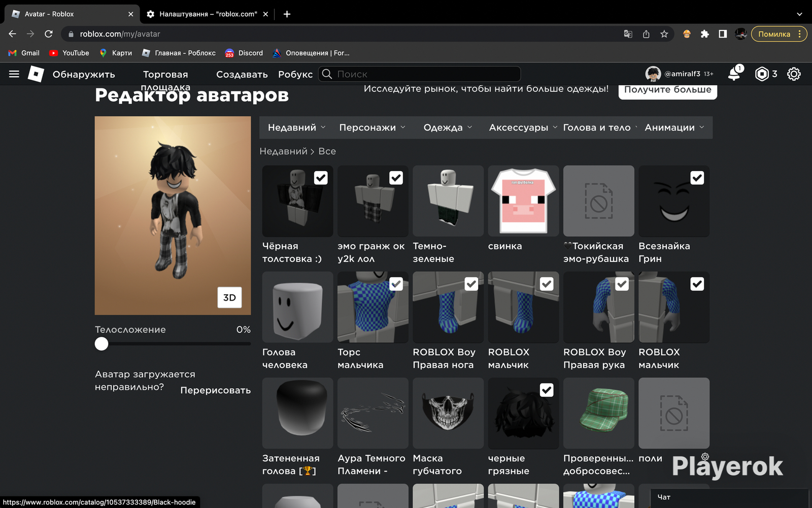This screenshot has width=812, height=508.
Task: Click the Недавний breadcrumb link
Action: [284, 151]
